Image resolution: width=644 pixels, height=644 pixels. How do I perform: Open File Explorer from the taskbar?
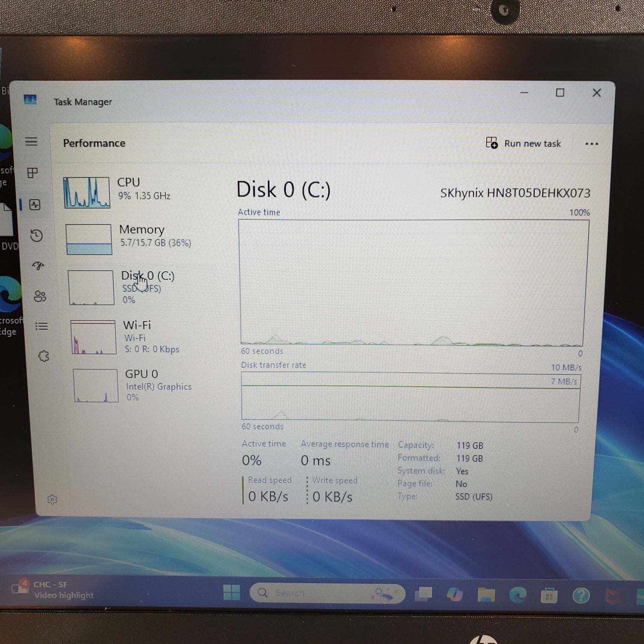pyautogui.click(x=486, y=594)
